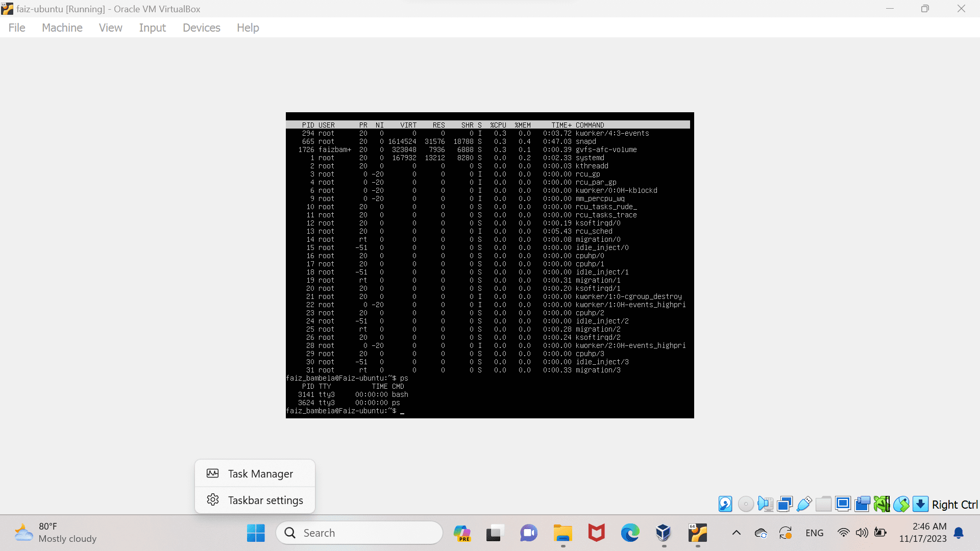
Task: Click the Wi-Fi network tray icon
Action: (844, 533)
